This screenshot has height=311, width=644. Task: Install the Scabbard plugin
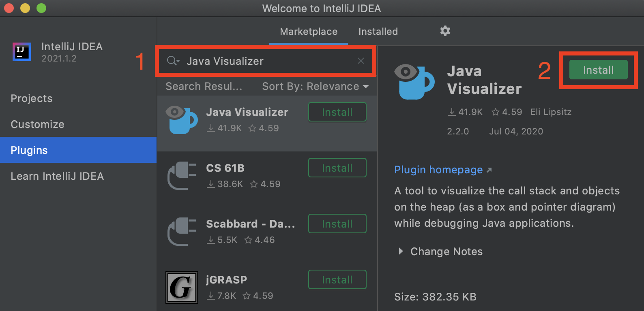click(x=337, y=224)
